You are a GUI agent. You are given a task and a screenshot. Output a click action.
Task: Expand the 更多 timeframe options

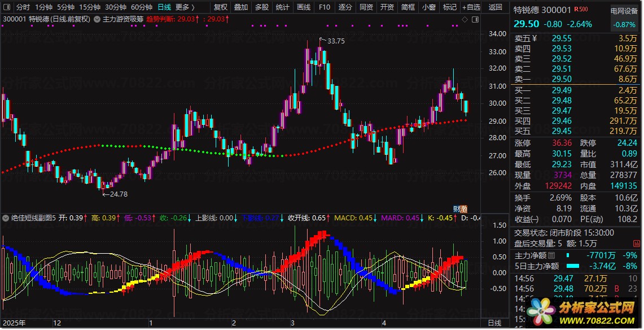point(185,7)
